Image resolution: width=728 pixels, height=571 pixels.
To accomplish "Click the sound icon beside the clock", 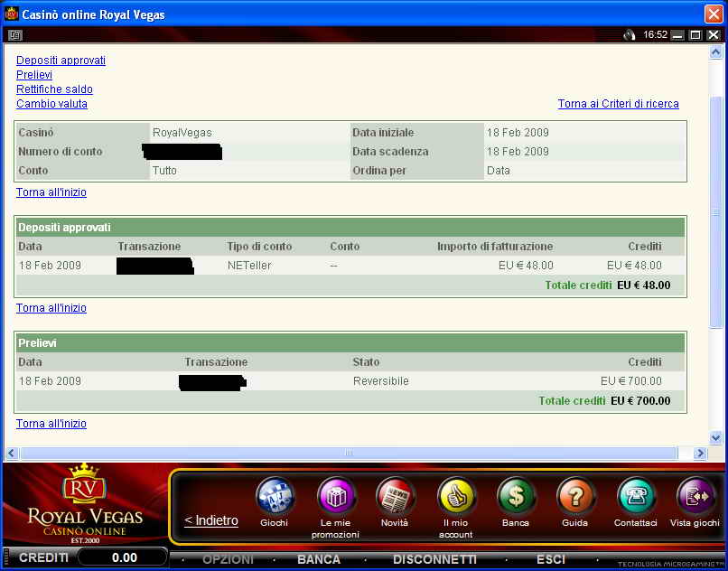I will tap(630, 35).
